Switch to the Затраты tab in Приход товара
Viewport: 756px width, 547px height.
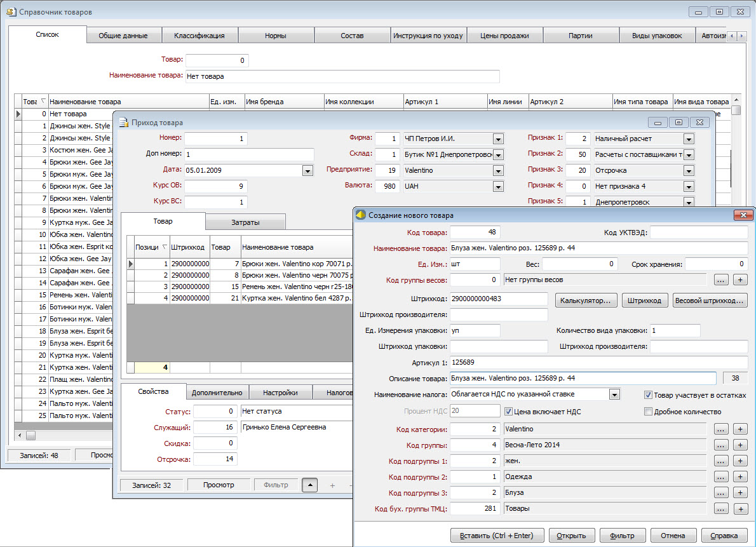(x=245, y=222)
